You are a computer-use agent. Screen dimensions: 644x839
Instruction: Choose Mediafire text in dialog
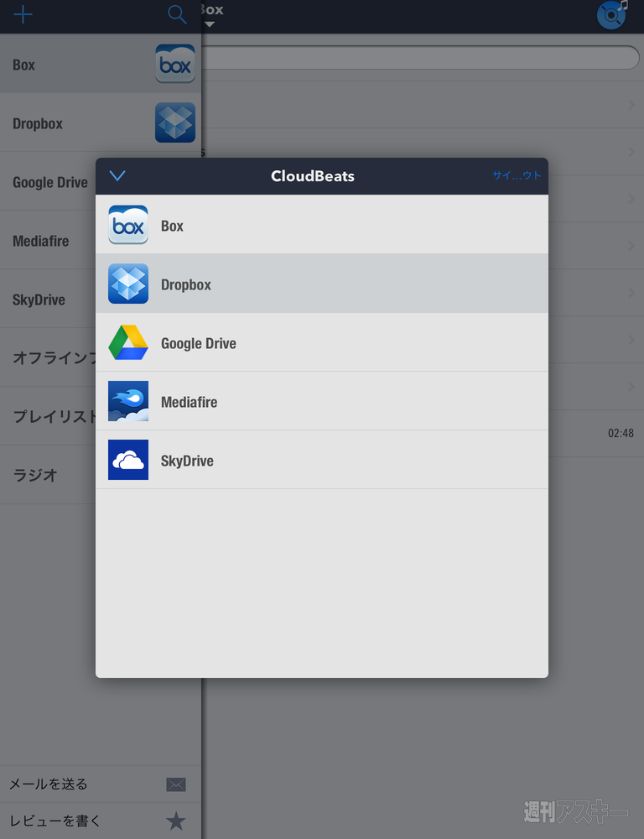point(190,402)
